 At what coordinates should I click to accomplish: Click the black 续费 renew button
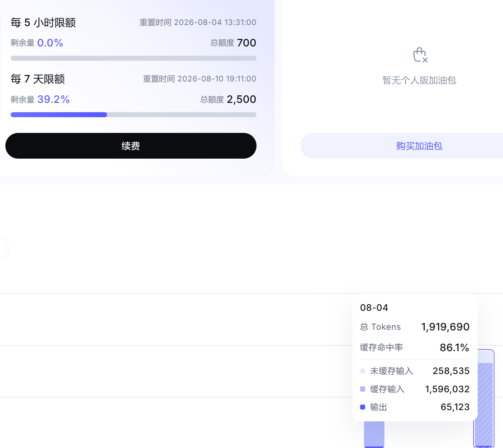131,146
